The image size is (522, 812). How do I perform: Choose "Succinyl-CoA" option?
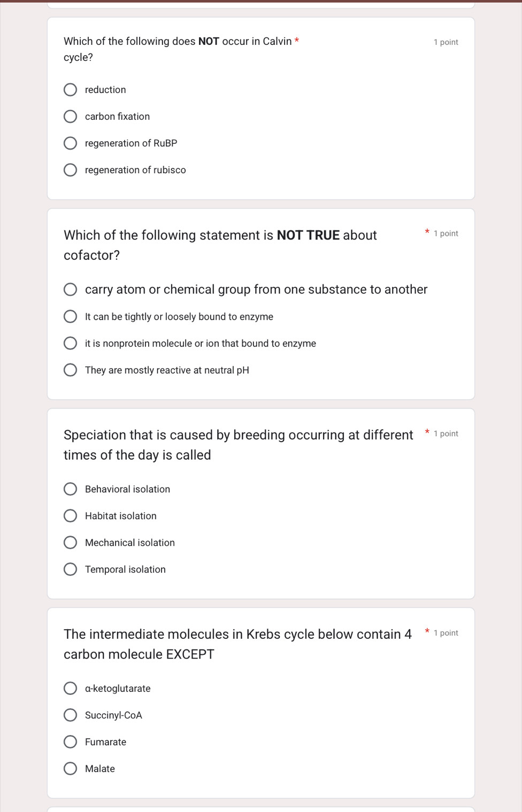(70, 715)
